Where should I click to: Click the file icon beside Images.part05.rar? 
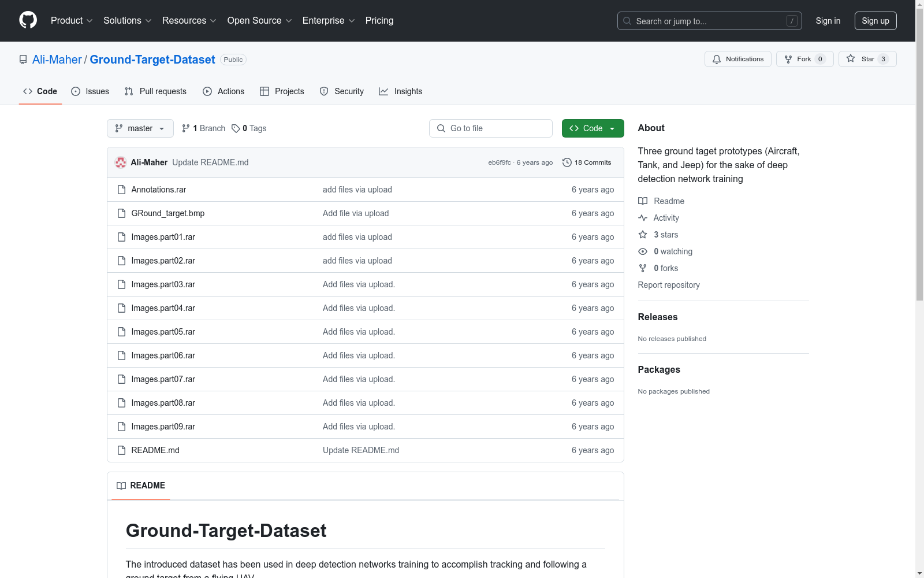point(121,332)
